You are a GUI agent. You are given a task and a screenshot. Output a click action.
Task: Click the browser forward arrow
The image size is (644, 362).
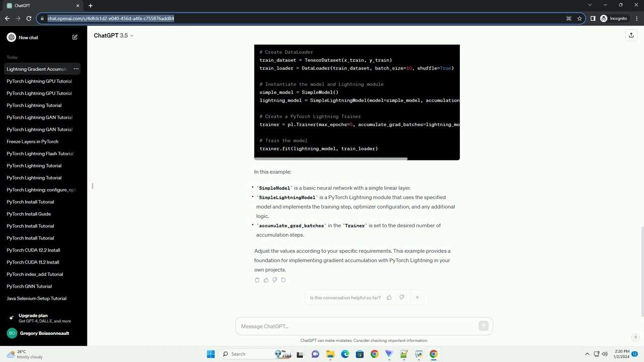[x=18, y=19]
